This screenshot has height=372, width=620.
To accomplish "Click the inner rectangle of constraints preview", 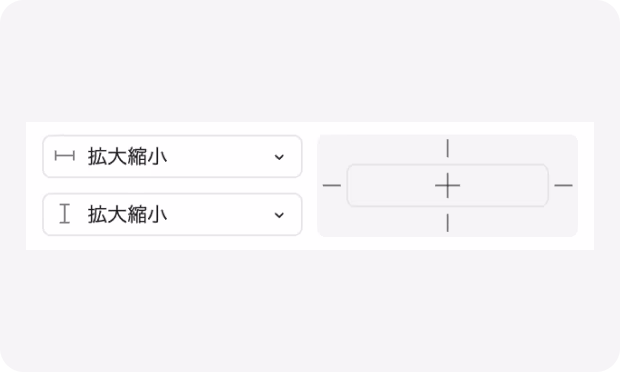I will tap(448, 185).
